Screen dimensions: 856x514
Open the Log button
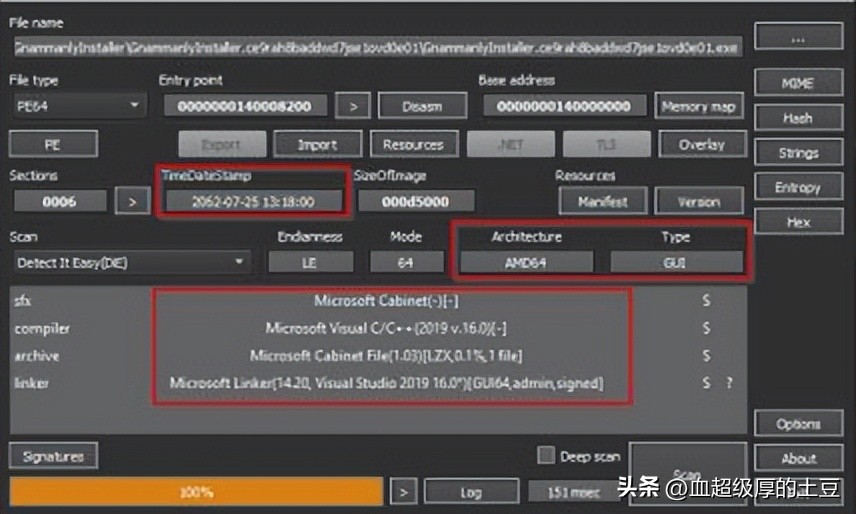click(471, 492)
